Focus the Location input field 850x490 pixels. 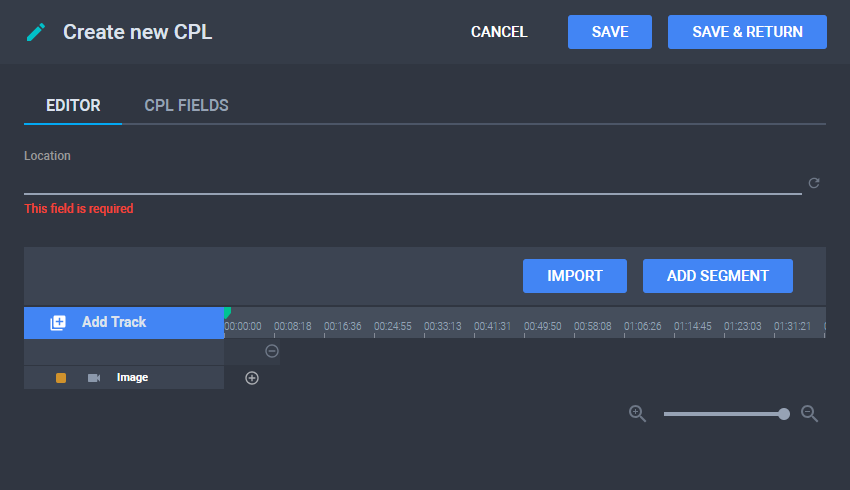(412, 181)
